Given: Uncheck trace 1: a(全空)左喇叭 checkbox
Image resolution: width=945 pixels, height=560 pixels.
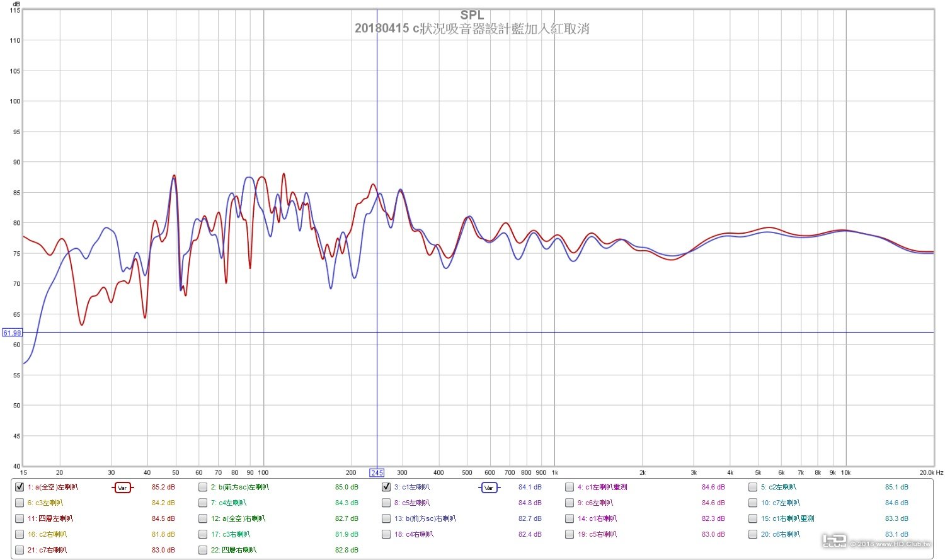Looking at the screenshot, I should coord(20,487).
